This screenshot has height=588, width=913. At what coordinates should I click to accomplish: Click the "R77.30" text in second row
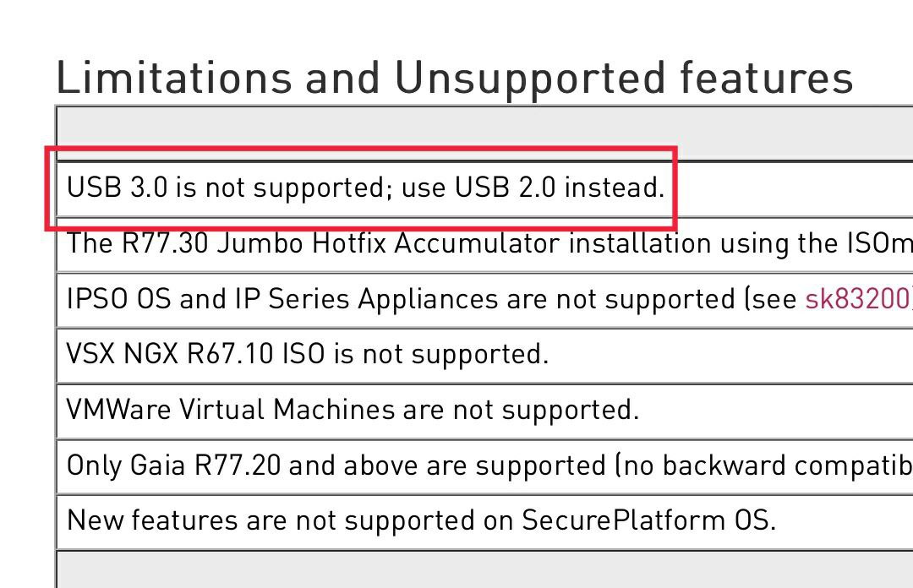click(165, 242)
